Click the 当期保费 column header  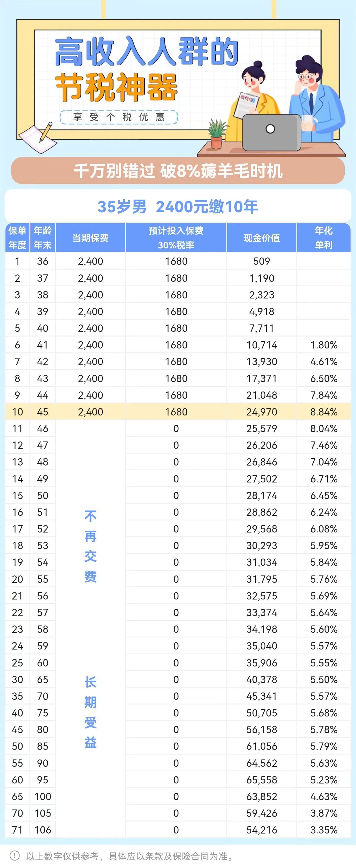click(91, 238)
